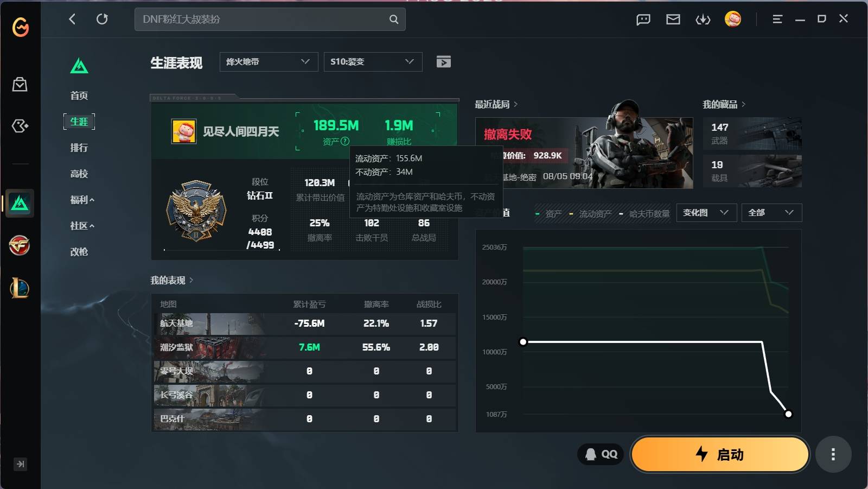868x489 pixels.
Task: Open the 变化图 chart type dropdown
Action: 706,213
